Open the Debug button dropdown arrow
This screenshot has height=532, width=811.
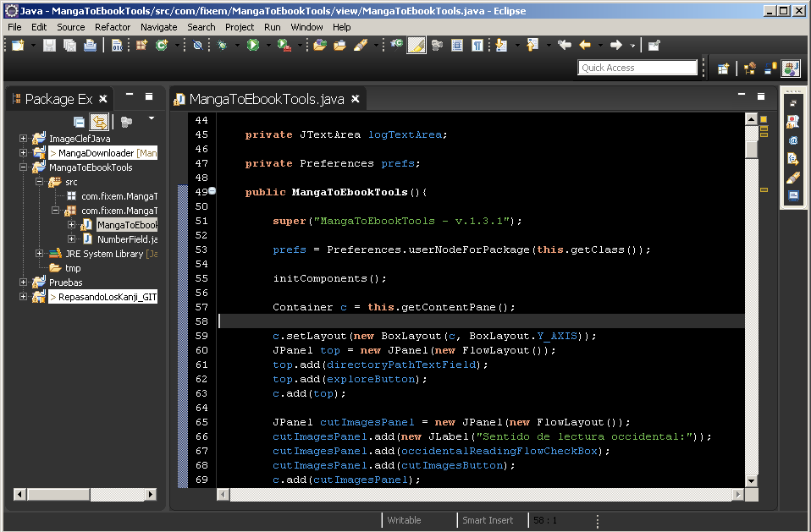[x=237, y=46]
